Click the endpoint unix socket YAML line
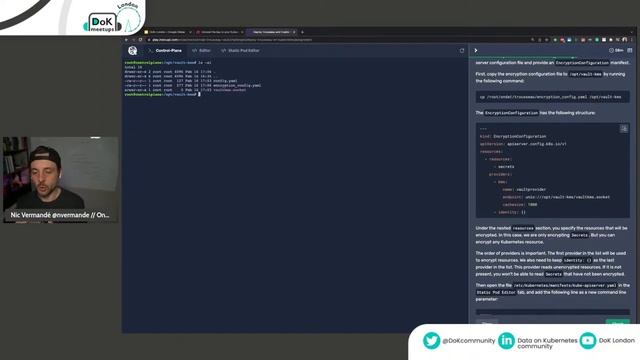640x360 pixels. [x=556, y=197]
